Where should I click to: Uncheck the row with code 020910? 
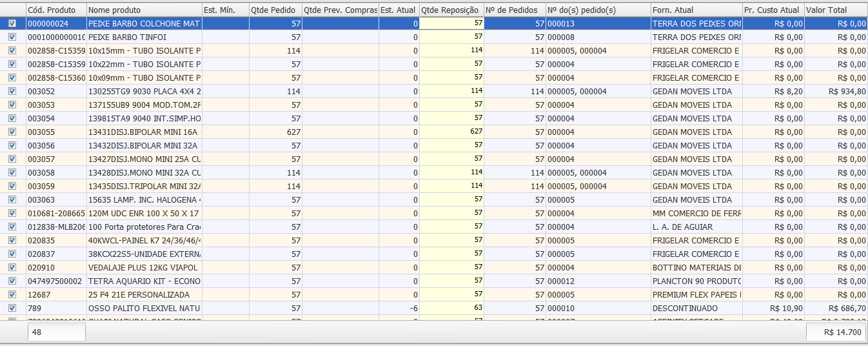coord(12,267)
